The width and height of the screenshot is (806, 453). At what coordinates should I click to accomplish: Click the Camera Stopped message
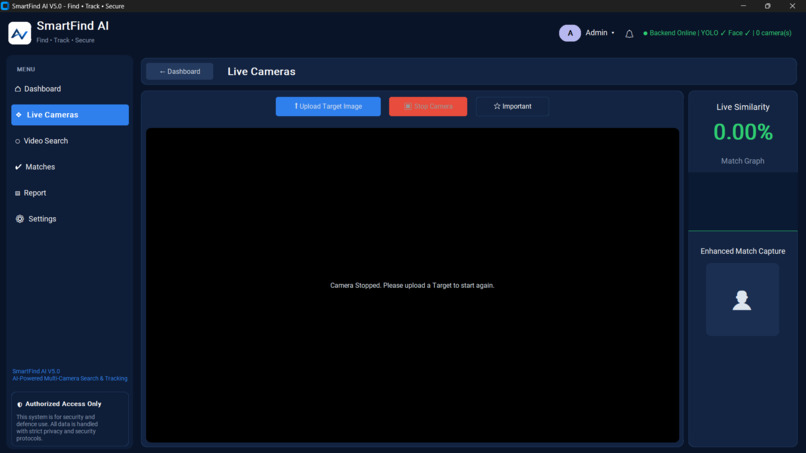point(412,285)
